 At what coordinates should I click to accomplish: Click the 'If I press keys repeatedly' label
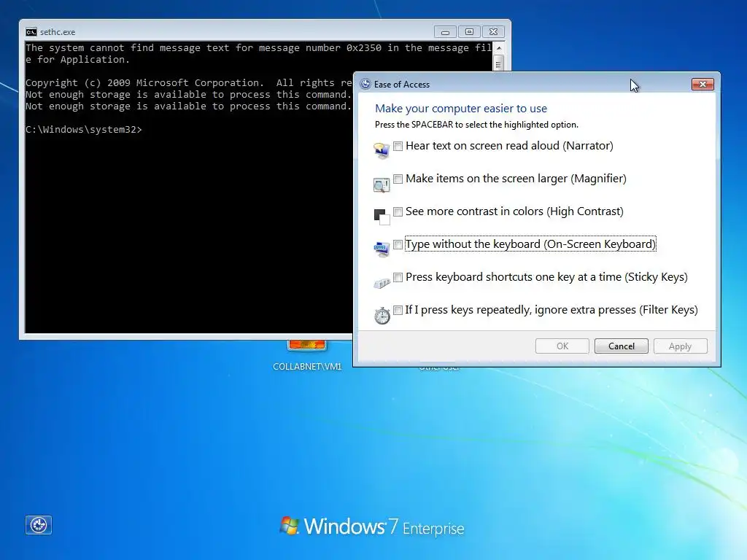coord(551,310)
